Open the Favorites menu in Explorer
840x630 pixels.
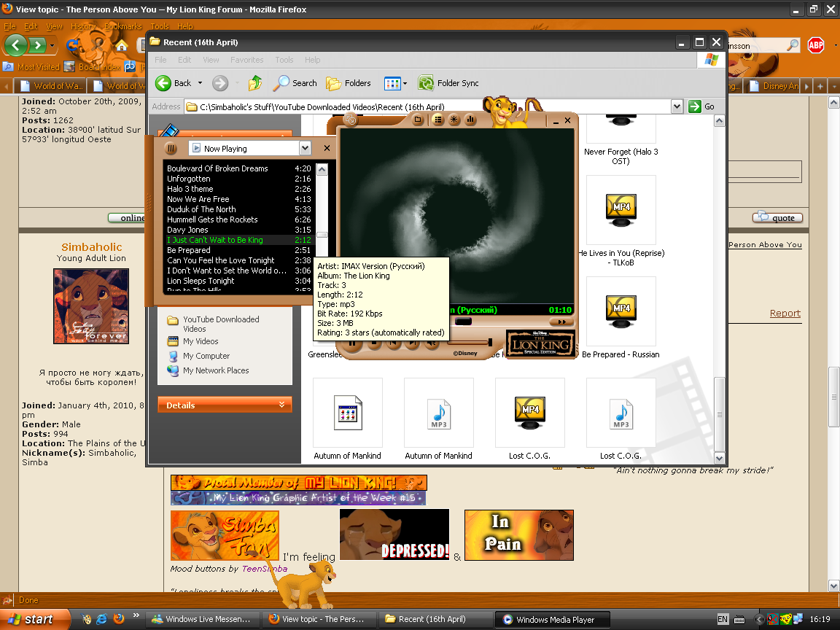tap(246, 60)
